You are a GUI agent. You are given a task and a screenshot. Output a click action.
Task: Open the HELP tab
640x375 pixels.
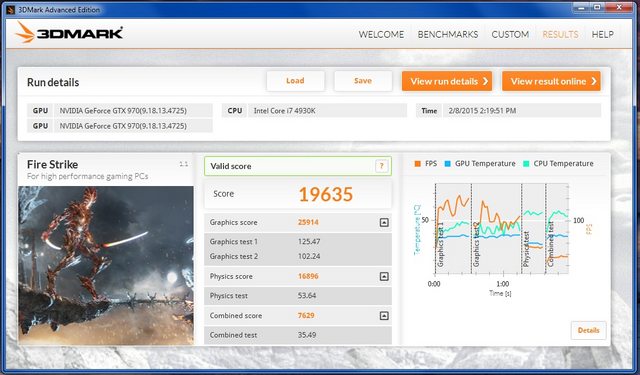click(x=602, y=34)
